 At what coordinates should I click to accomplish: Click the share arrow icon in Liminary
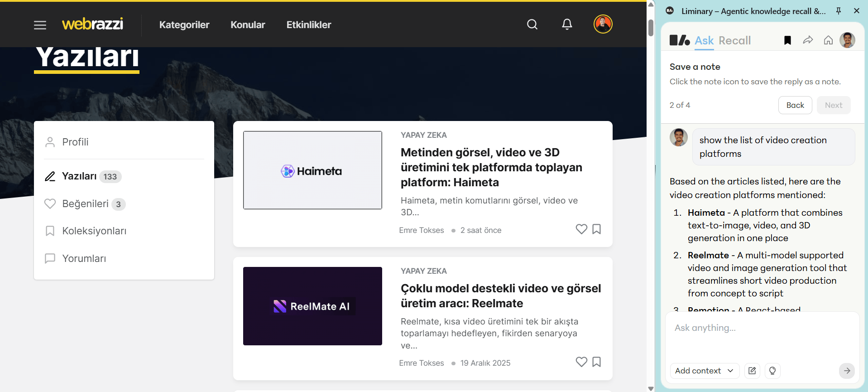coord(808,40)
